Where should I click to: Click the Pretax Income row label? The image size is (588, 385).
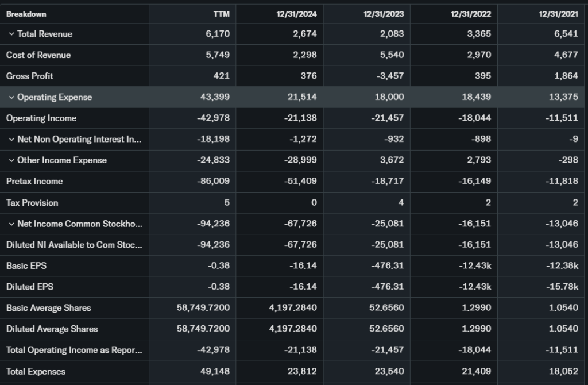coord(34,182)
